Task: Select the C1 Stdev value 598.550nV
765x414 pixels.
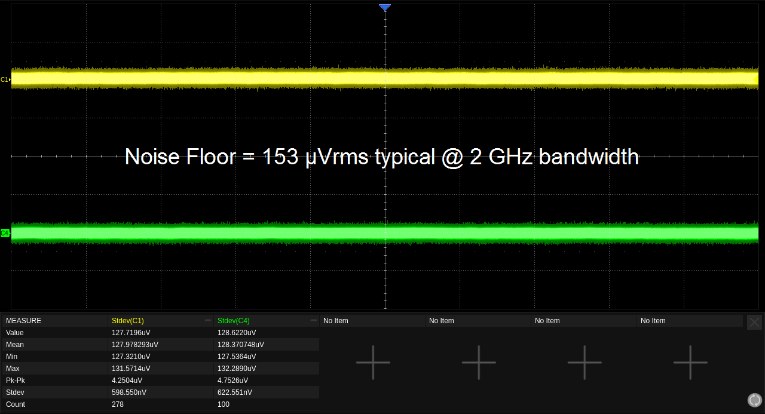Action: tap(129, 392)
